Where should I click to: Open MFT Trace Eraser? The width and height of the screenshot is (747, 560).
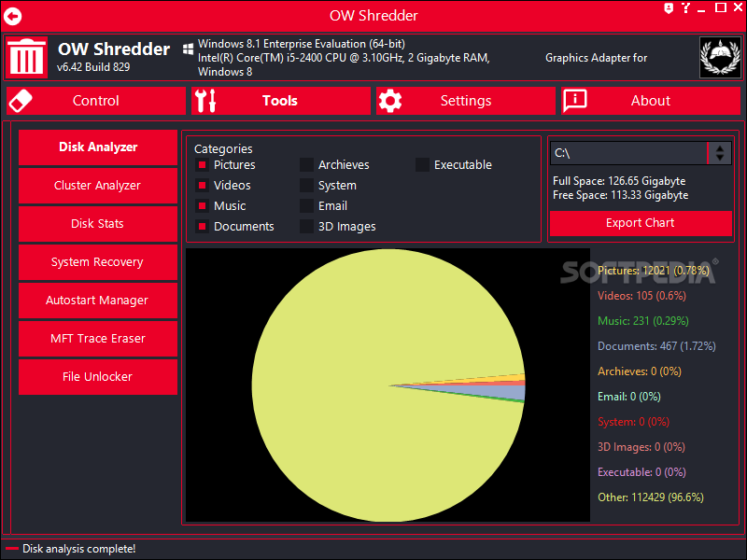tap(98, 339)
